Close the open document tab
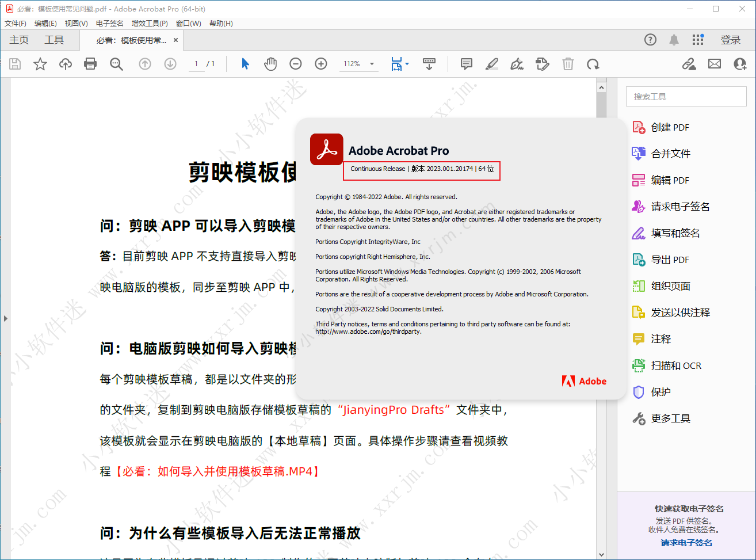 tap(175, 40)
